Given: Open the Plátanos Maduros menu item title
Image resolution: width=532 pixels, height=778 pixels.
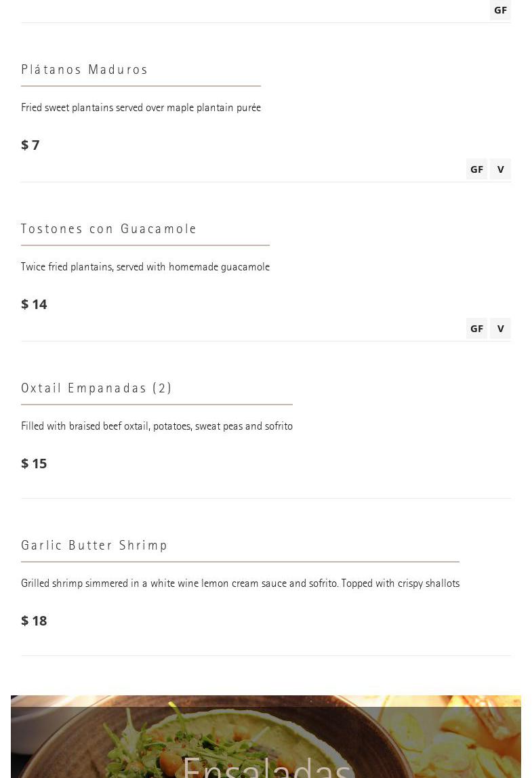Looking at the screenshot, I should click(85, 70).
